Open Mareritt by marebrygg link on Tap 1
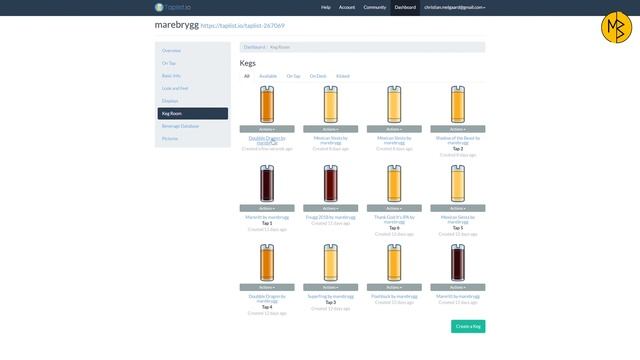This screenshot has height=360, width=640. [x=267, y=217]
